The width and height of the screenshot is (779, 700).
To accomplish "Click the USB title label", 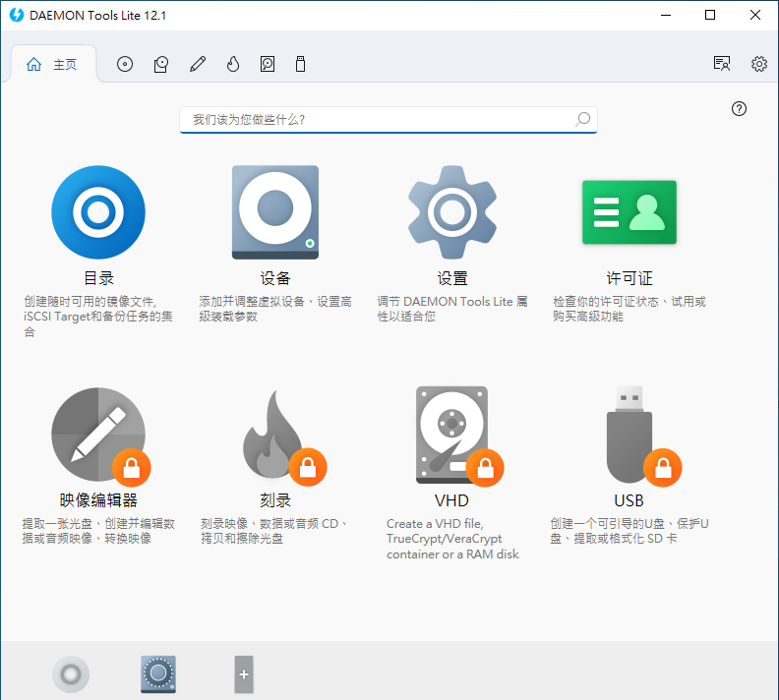I will click(x=629, y=500).
